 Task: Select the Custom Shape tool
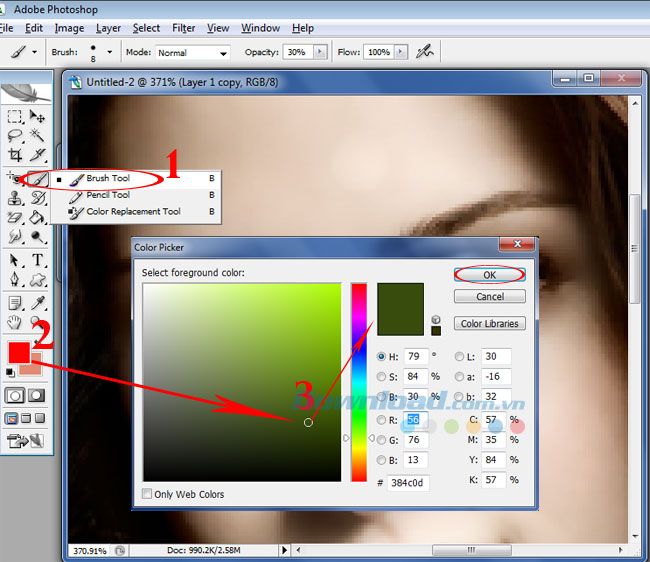tap(37, 279)
